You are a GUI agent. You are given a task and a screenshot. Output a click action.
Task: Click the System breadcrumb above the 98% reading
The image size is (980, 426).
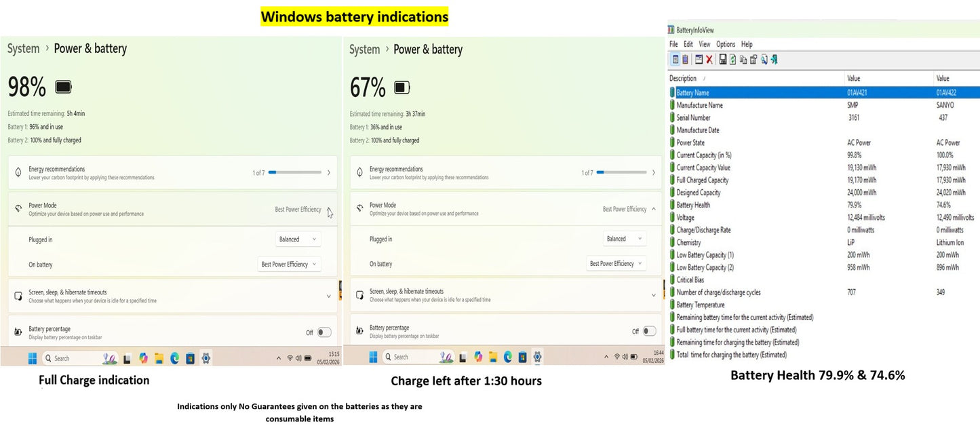24,49
